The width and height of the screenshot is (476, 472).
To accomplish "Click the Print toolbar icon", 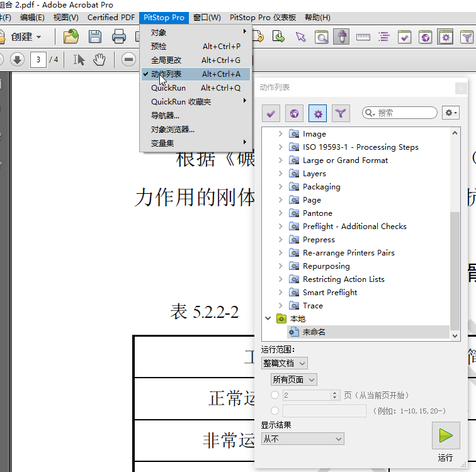I will coord(118,37).
